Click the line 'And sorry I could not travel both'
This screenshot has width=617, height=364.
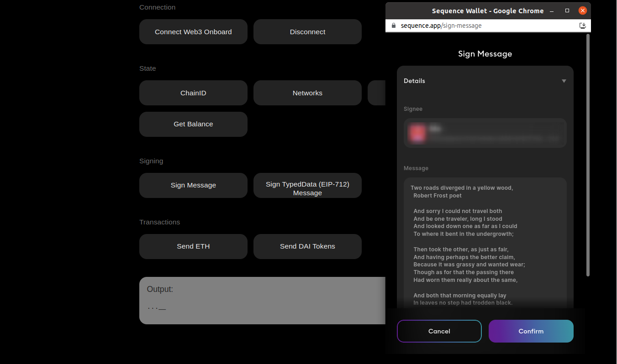[x=458, y=211]
